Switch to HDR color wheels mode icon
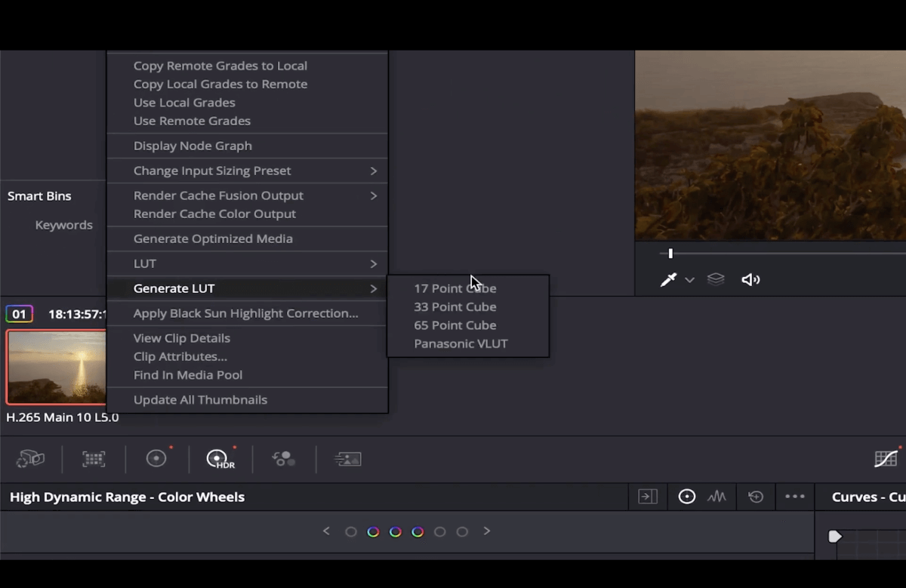Screen dimensions: 906x588 [x=686, y=497]
